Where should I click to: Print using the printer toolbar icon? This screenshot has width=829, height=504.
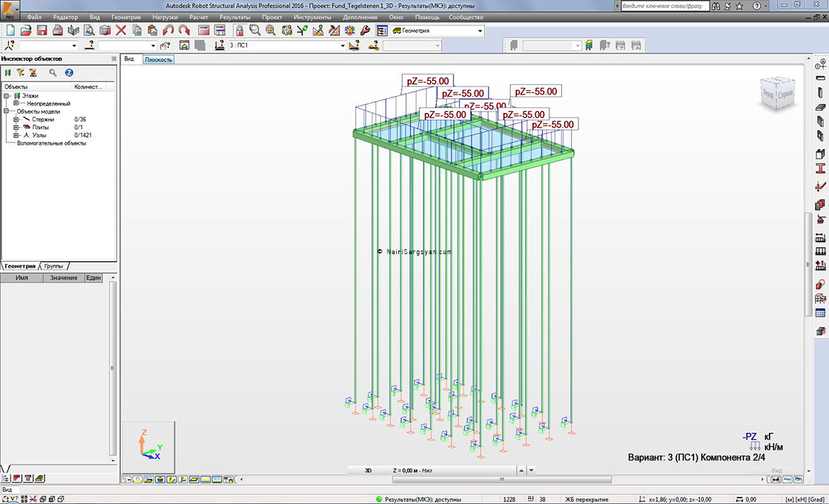click(x=58, y=30)
